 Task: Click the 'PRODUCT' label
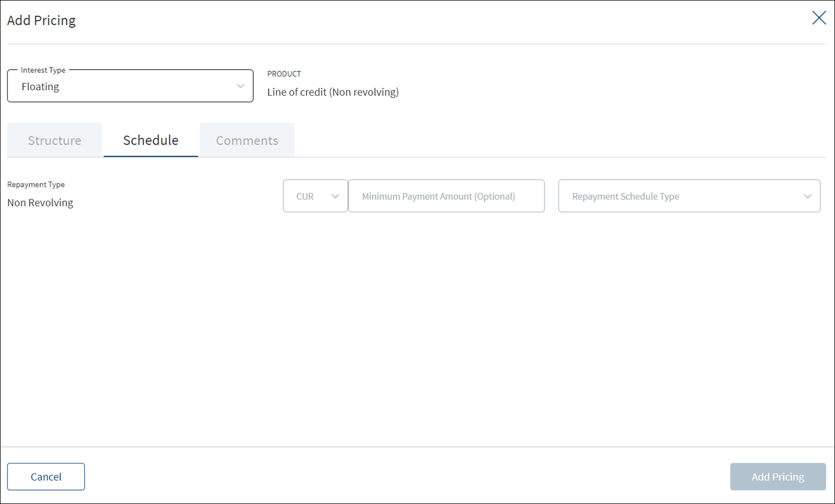click(284, 74)
